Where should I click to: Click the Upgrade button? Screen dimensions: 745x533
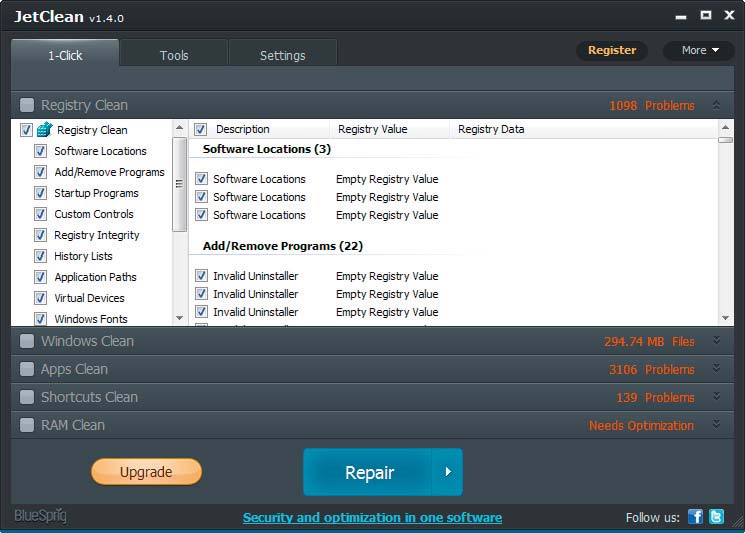146,472
